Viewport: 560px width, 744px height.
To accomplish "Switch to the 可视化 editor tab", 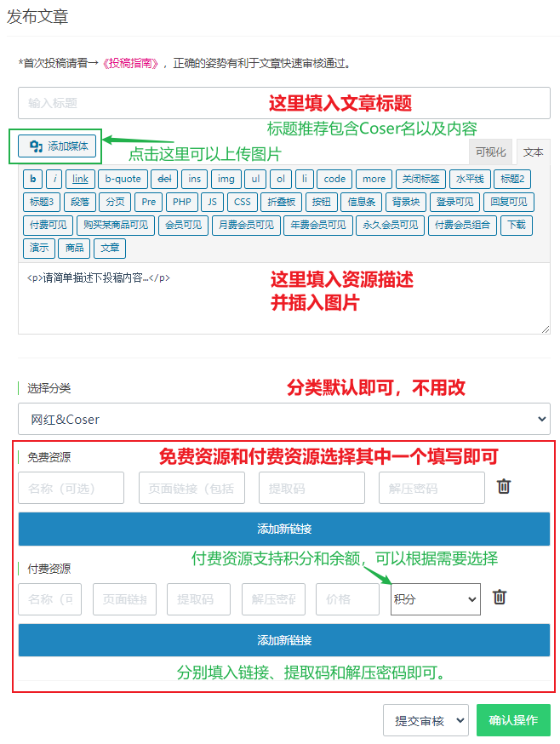I will click(x=490, y=152).
